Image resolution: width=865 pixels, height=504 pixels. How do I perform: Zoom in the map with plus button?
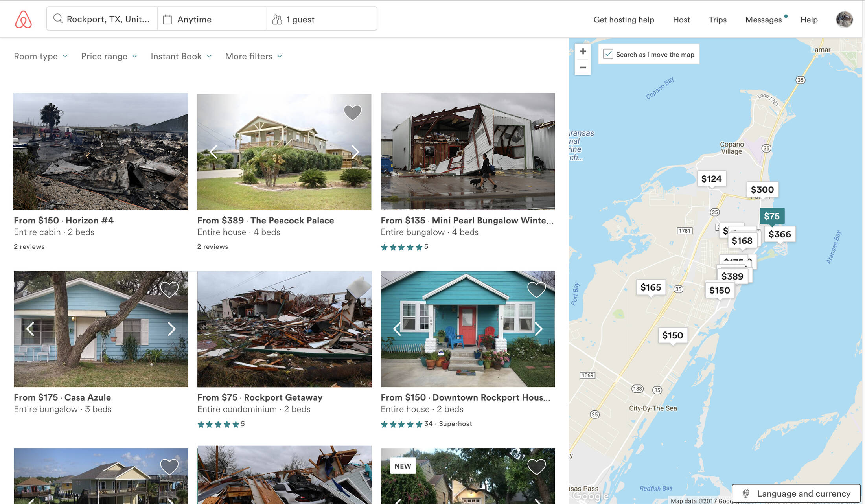[583, 52]
